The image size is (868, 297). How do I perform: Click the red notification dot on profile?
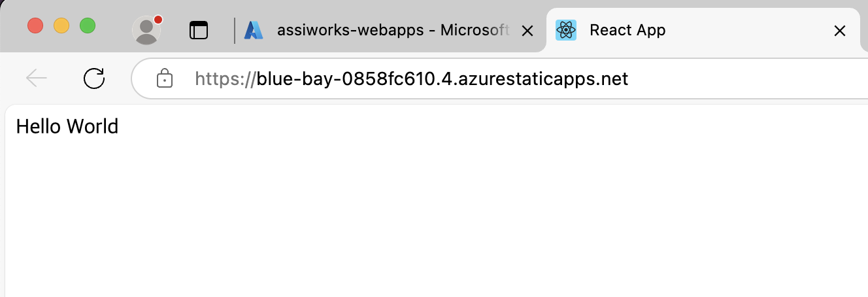(x=158, y=20)
